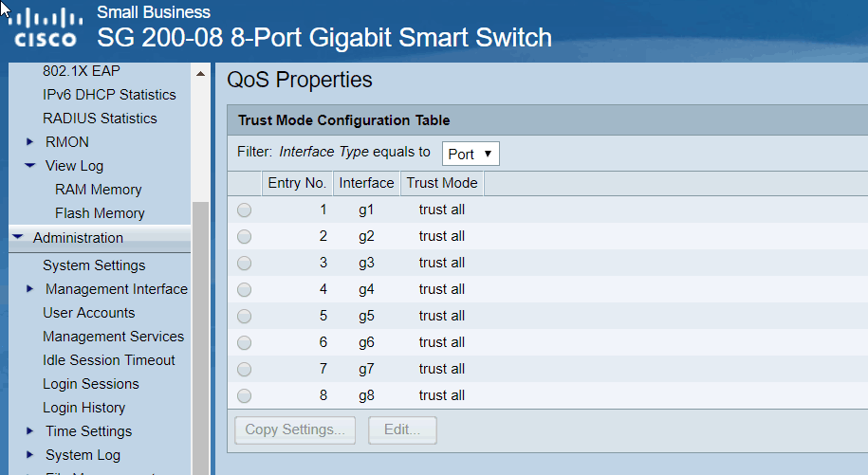This screenshot has width=868, height=475.
Task: Expand the System Log submenu arrow
Action: pos(31,455)
